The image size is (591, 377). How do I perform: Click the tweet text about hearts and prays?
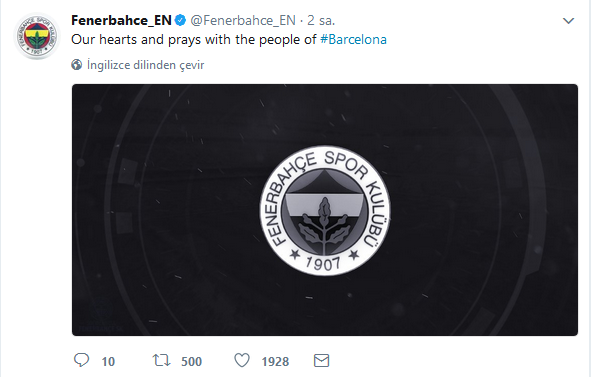194,40
